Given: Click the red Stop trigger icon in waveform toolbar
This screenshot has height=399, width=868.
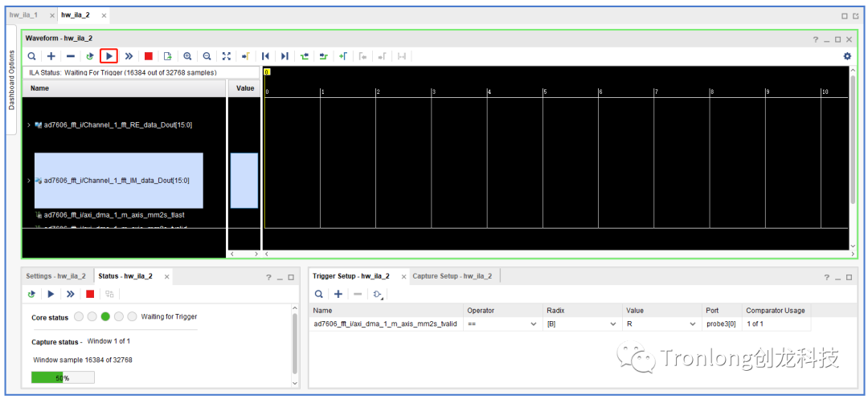Looking at the screenshot, I should 149,56.
